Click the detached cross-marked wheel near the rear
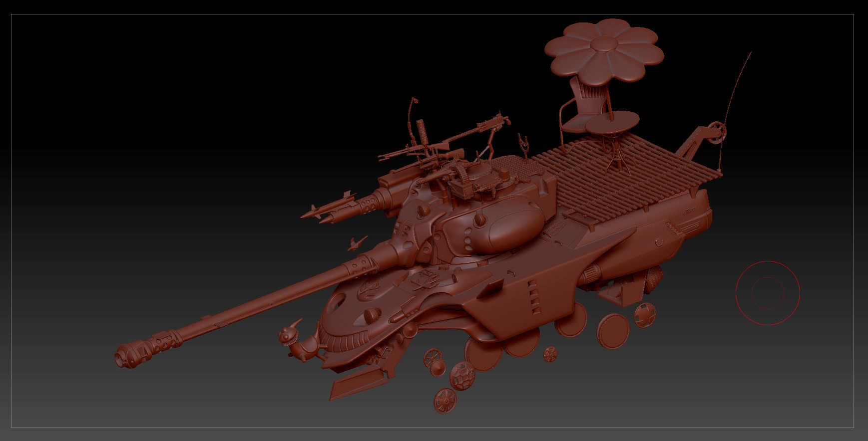Image resolution: width=868 pixels, height=441 pixels. click(x=645, y=315)
